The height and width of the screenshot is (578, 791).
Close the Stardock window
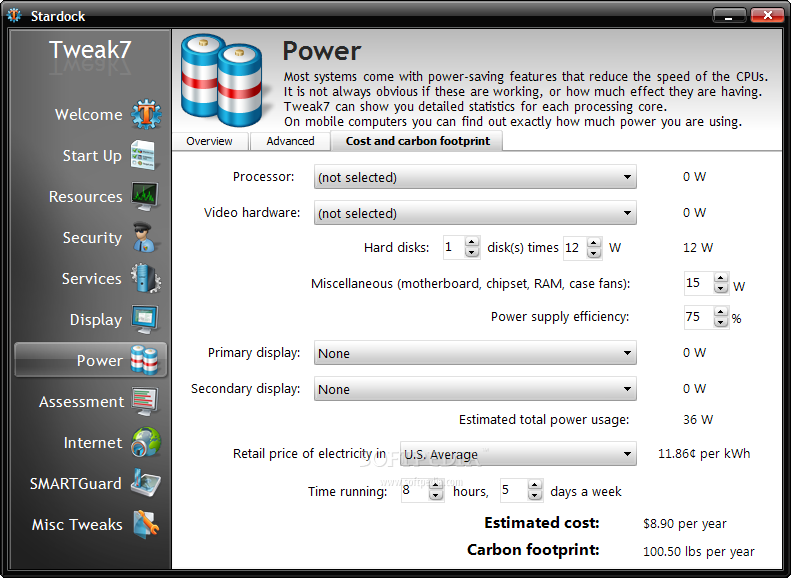[767, 16]
